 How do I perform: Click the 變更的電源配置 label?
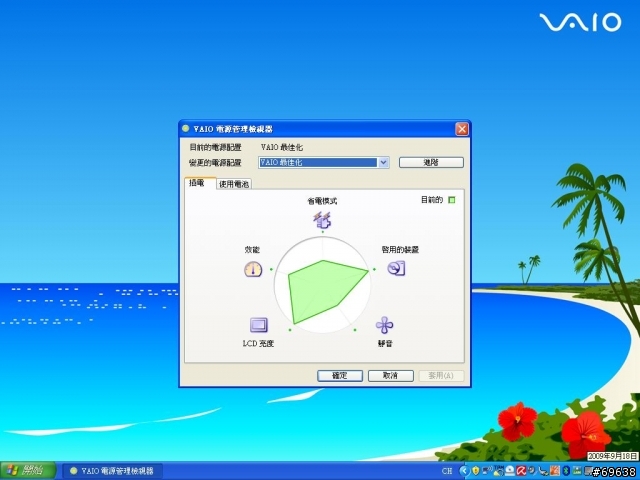click(215, 163)
